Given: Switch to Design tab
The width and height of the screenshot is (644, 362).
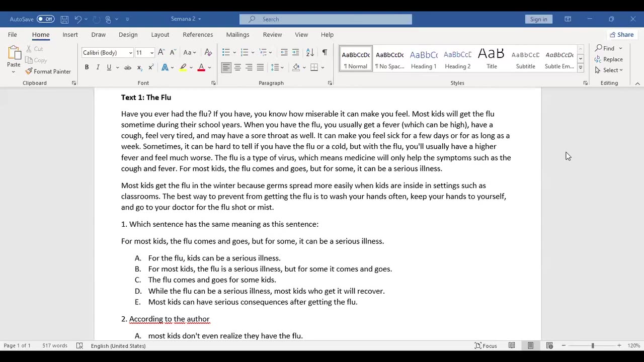Looking at the screenshot, I should (x=128, y=35).
